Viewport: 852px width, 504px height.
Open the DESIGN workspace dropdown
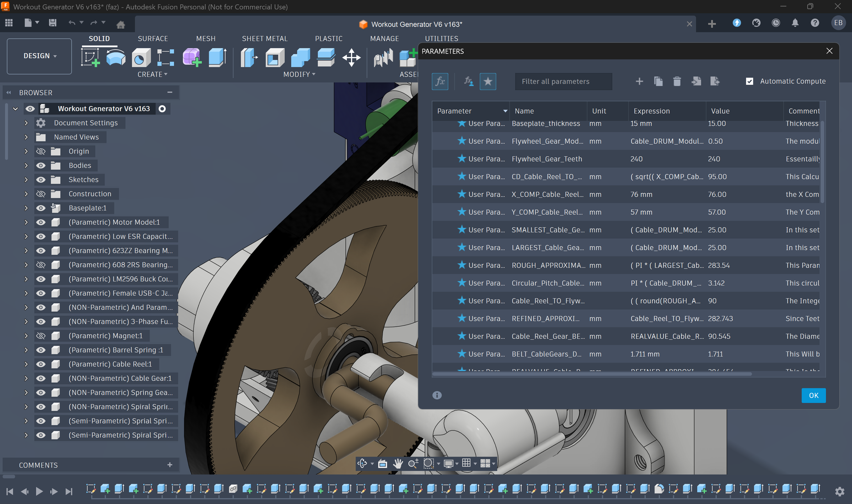click(39, 56)
